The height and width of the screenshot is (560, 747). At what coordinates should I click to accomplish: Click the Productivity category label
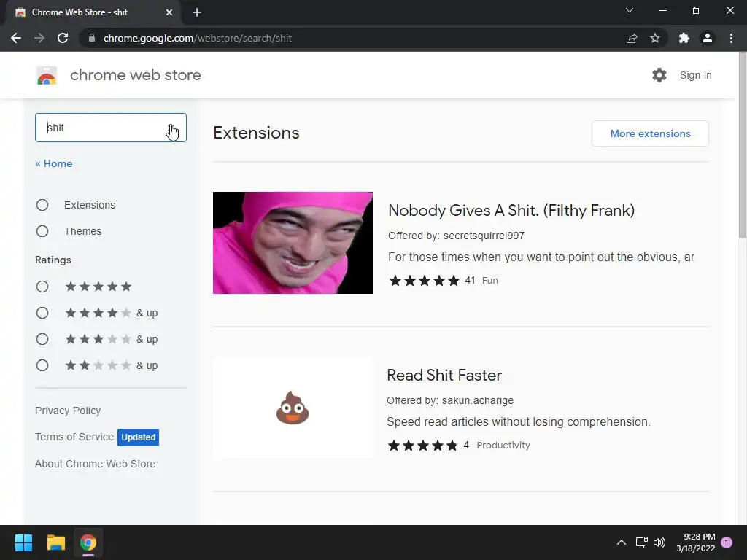[503, 446]
